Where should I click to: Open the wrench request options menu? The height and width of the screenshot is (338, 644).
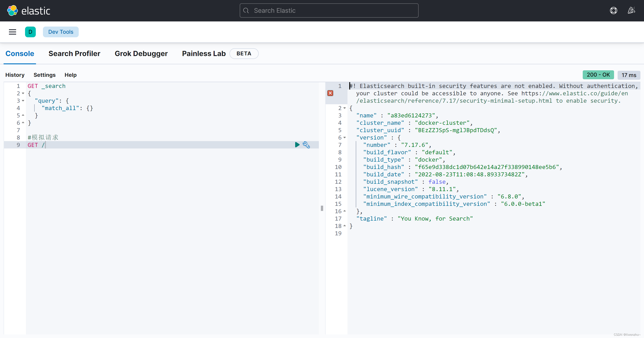[x=306, y=145]
